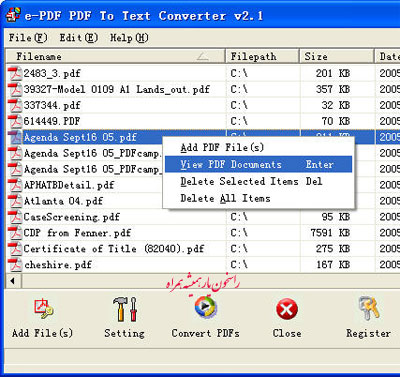Click the Register button label

click(368, 333)
